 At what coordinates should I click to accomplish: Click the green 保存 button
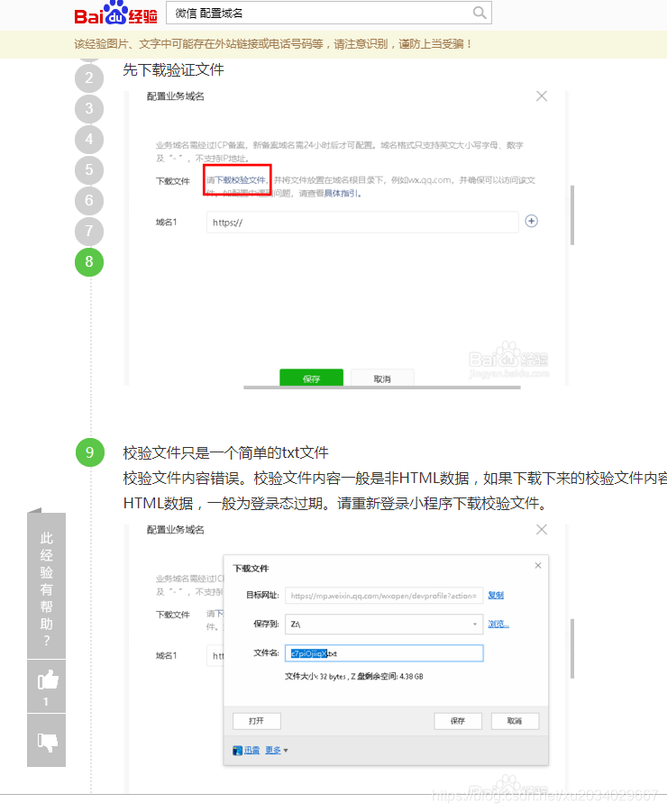tap(311, 378)
